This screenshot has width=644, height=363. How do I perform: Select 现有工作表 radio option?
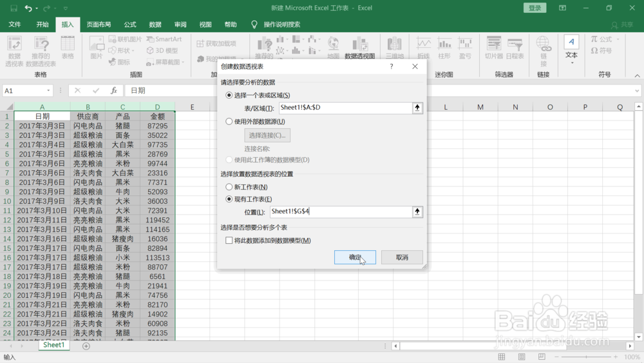[x=229, y=199]
